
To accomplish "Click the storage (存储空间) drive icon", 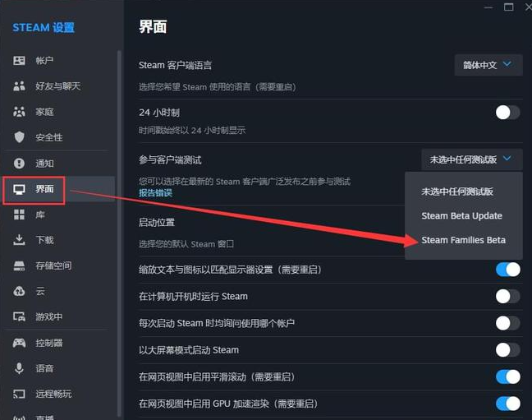I will click(x=19, y=265).
